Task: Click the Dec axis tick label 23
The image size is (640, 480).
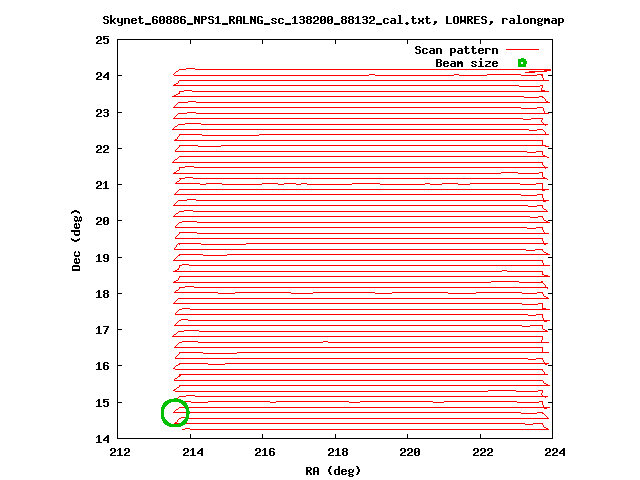Action: click(102, 113)
